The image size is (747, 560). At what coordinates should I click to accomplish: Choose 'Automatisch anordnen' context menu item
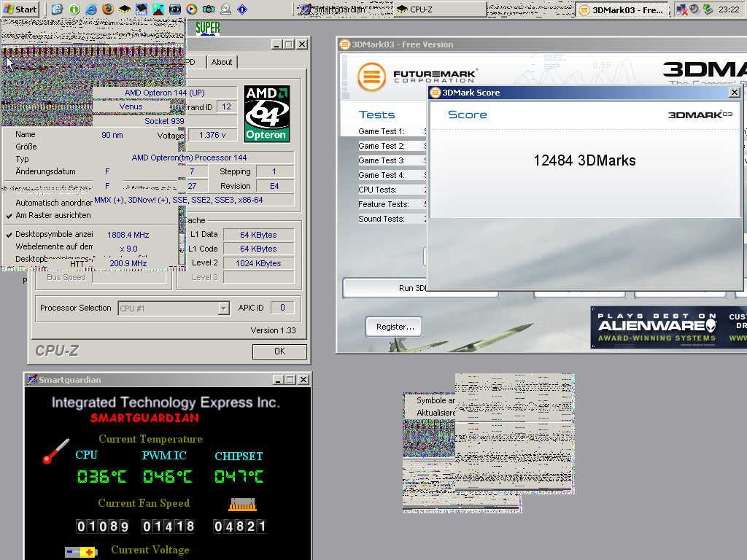(x=53, y=203)
